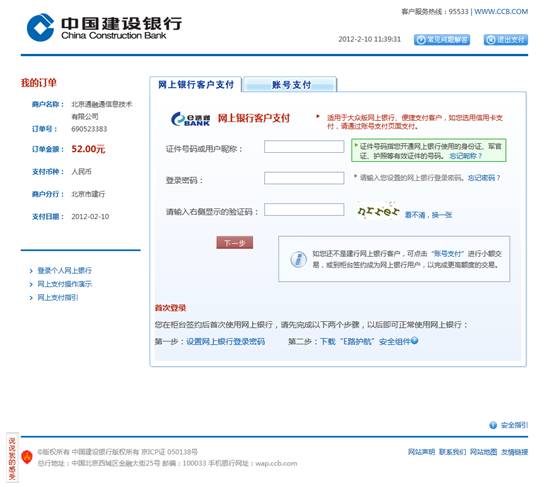Switch to the 账号支付 tab
Viewport: 554px width, 487px height.
290,84
